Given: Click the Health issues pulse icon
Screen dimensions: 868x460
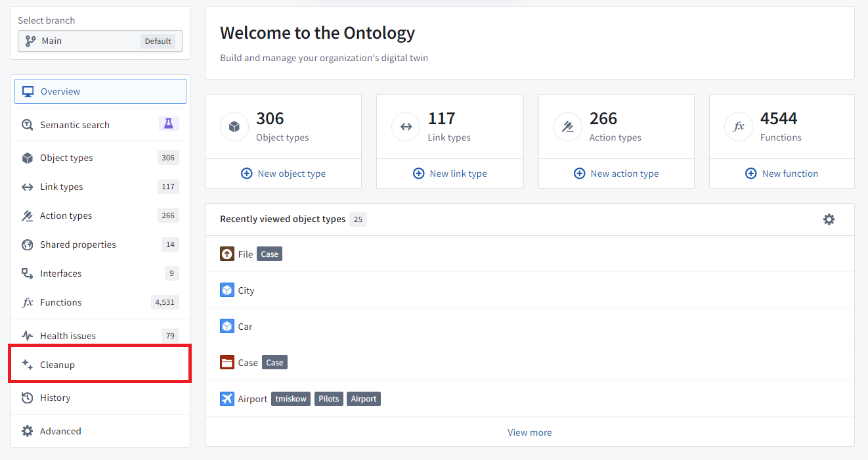Looking at the screenshot, I should 27,336.
